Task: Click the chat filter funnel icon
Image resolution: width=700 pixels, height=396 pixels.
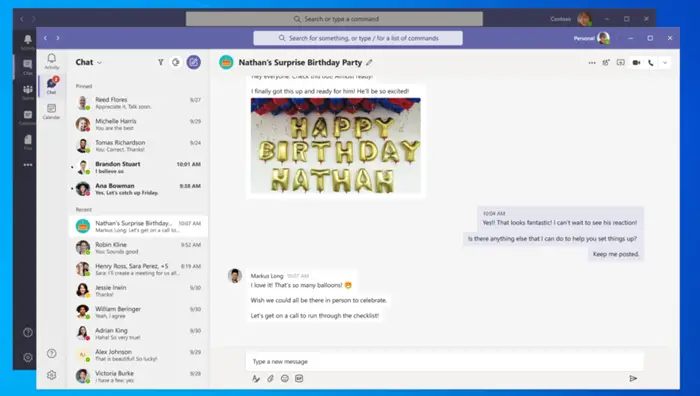Action: (160, 63)
